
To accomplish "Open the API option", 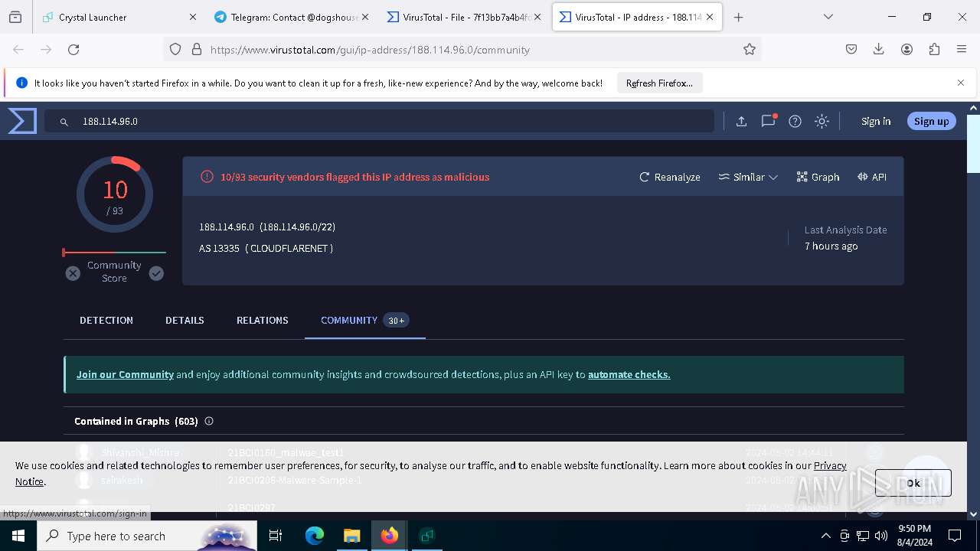I will pos(872,177).
